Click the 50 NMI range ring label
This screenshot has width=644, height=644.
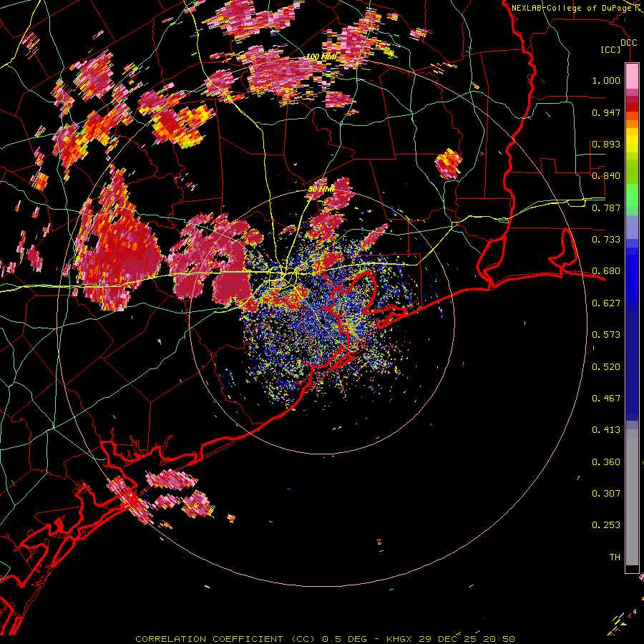point(321,190)
